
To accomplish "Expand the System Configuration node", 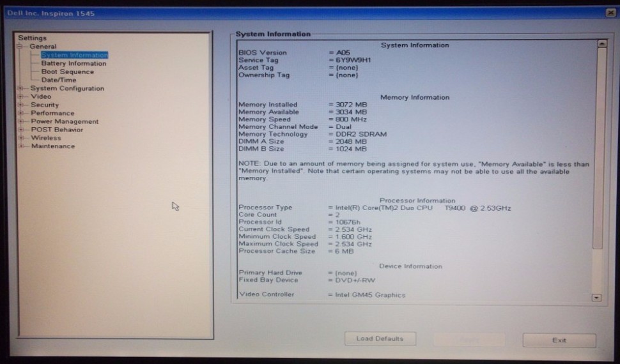I will [20, 88].
